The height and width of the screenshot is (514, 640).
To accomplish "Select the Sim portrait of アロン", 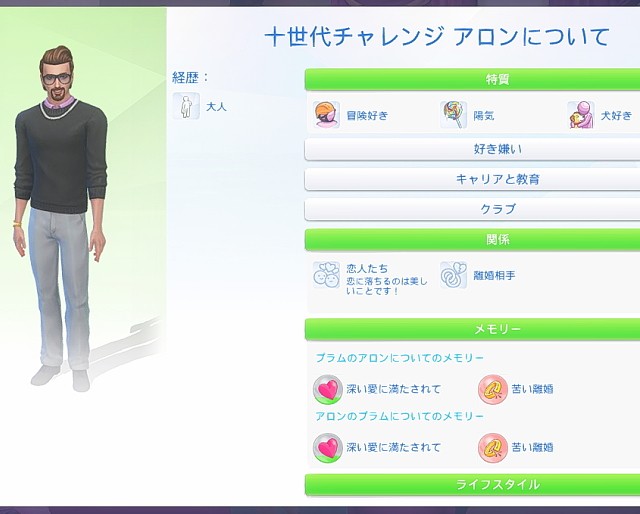I will (x=61, y=218).
